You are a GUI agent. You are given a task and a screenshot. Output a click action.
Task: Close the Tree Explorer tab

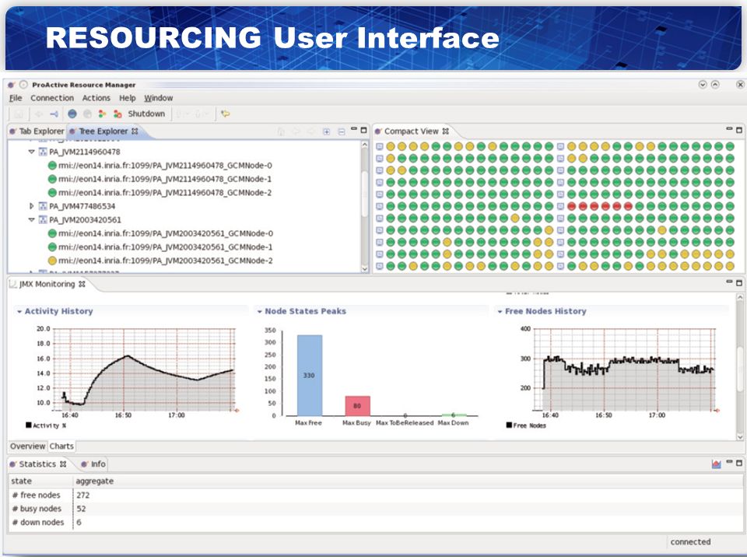click(x=135, y=131)
